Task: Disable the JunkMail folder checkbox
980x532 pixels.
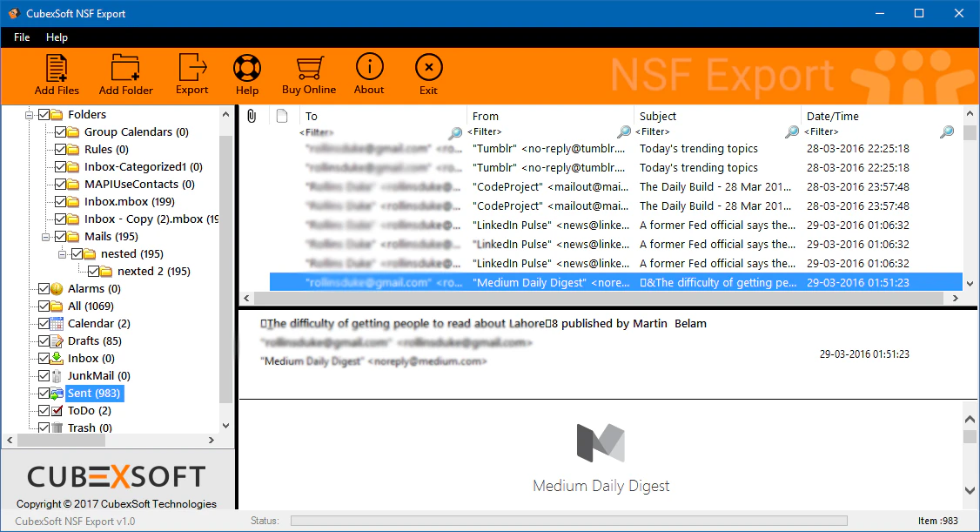Action: (43, 375)
